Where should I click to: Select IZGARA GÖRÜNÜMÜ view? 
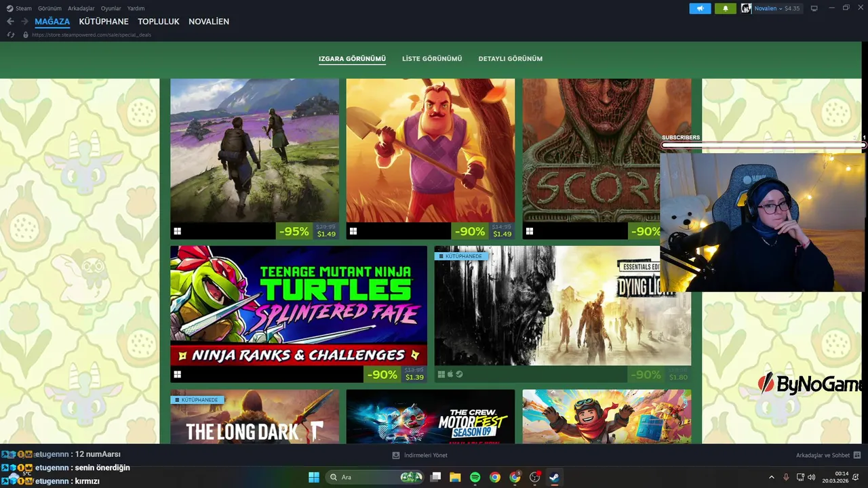point(352,59)
